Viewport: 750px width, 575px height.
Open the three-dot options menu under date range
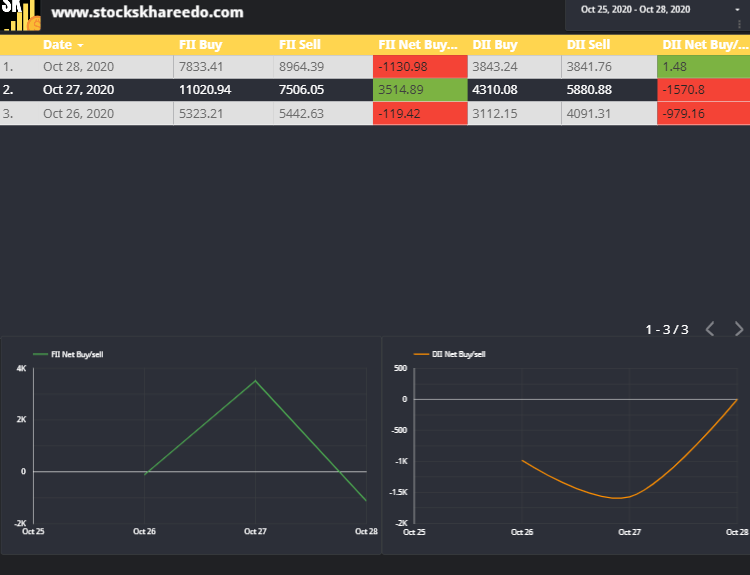click(x=739, y=23)
